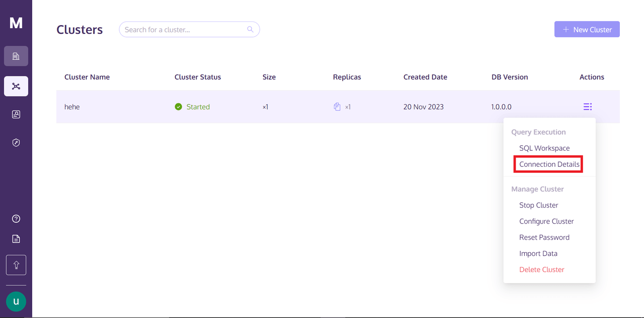The height and width of the screenshot is (318, 644).
Task: Click the search magnifier icon
Action: pos(250,30)
